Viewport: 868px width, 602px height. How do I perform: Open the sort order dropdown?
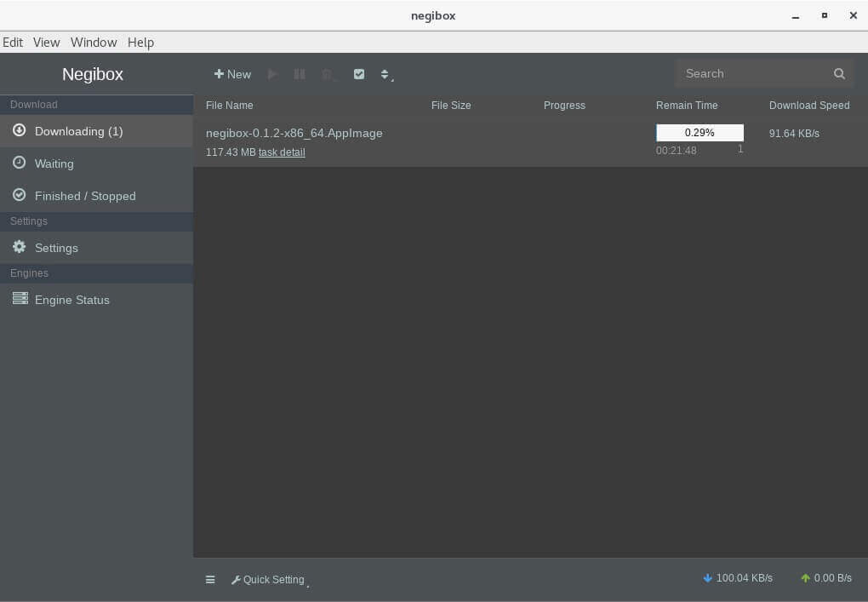(x=387, y=75)
